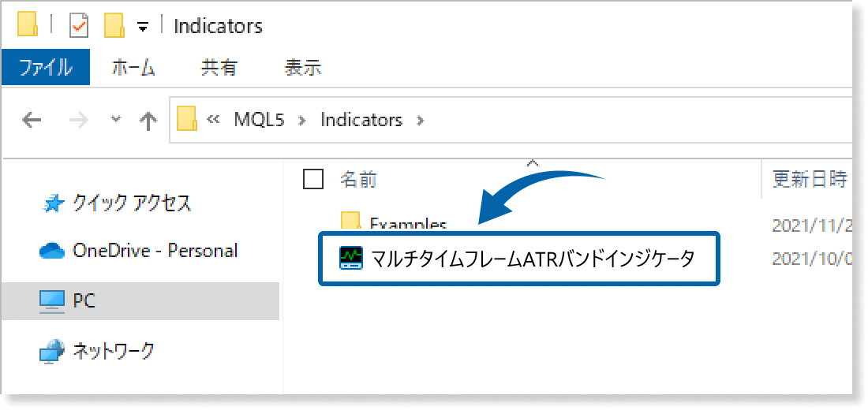Click the PC monitor icon

coord(53,301)
